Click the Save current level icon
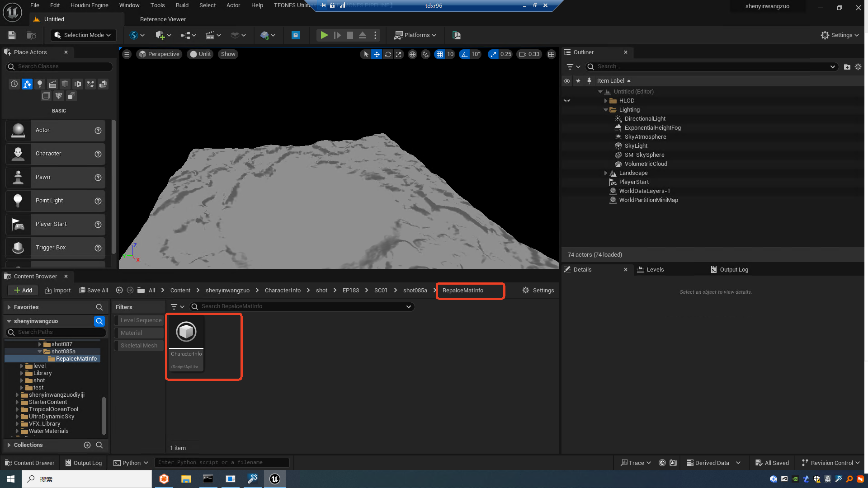 pos(12,35)
